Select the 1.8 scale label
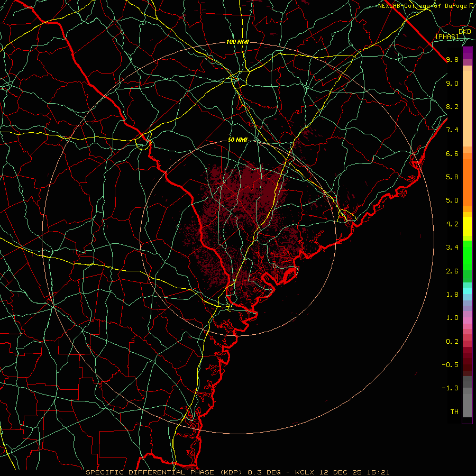Viewport: 476px width, 476px height. [x=452, y=295]
